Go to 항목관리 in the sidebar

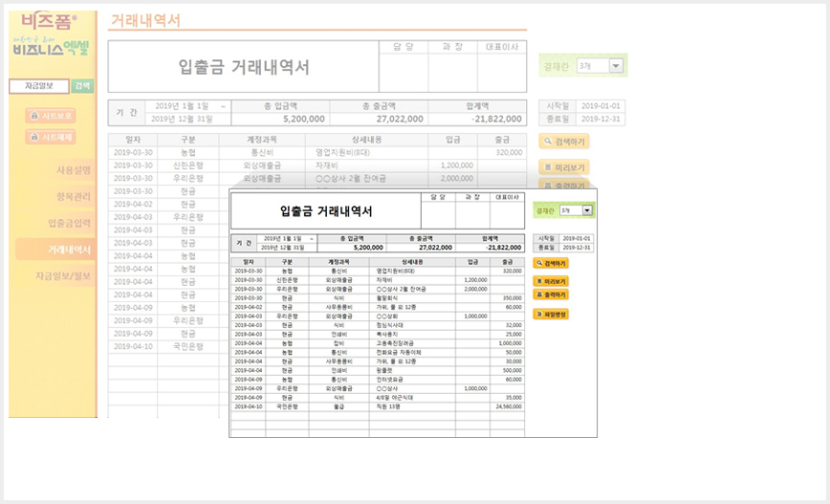tap(74, 196)
